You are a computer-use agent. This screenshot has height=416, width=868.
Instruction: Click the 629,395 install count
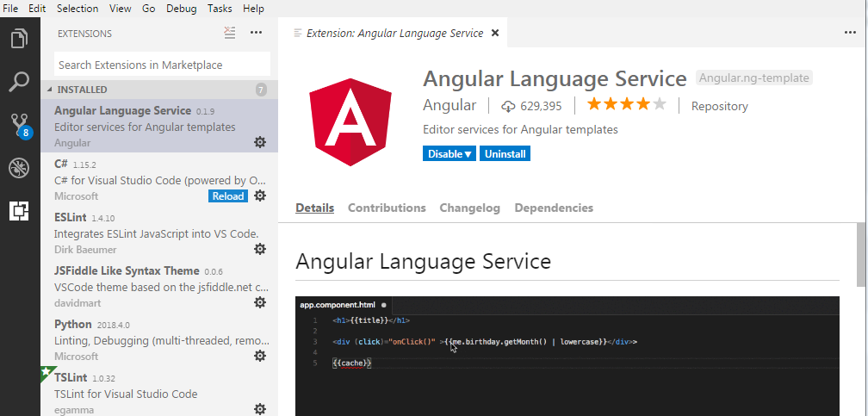click(x=540, y=106)
